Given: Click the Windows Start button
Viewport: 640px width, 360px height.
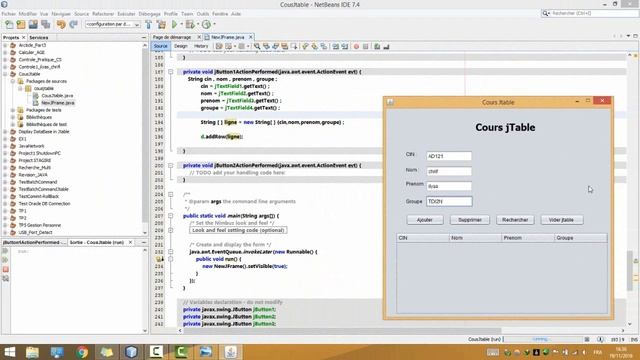Looking at the screenshot, I should point(9,352).
